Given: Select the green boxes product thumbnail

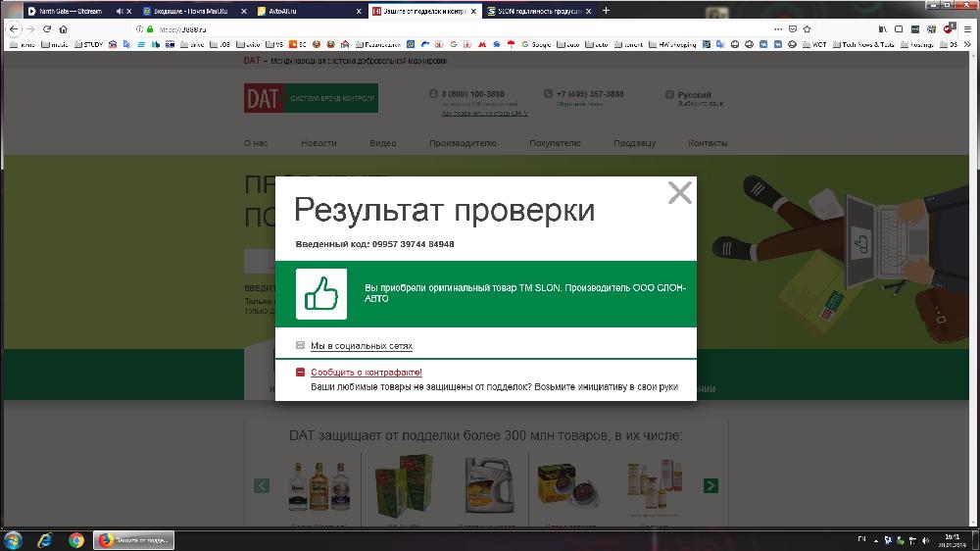Looking at the screenshot, I should point(404,485).
